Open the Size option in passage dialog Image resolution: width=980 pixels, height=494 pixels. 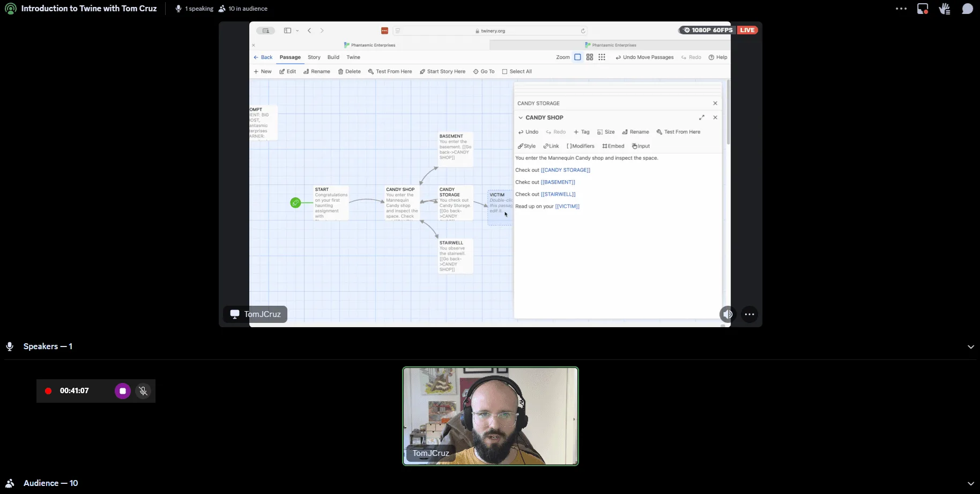[606, 132]
